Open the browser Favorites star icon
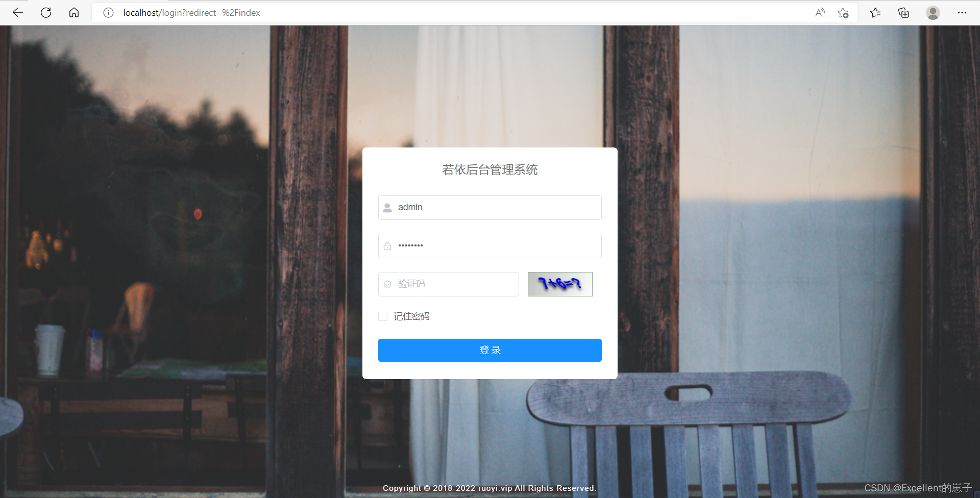 [843, 13]
